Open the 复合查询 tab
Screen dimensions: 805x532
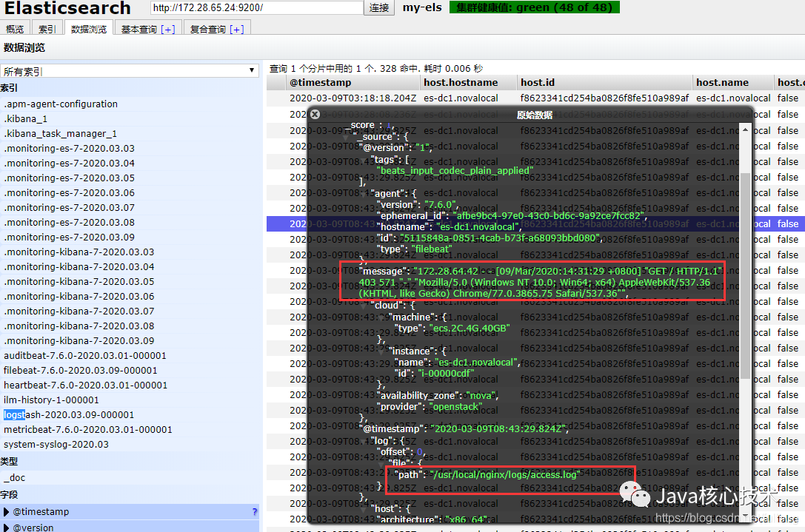pos(208,30)
